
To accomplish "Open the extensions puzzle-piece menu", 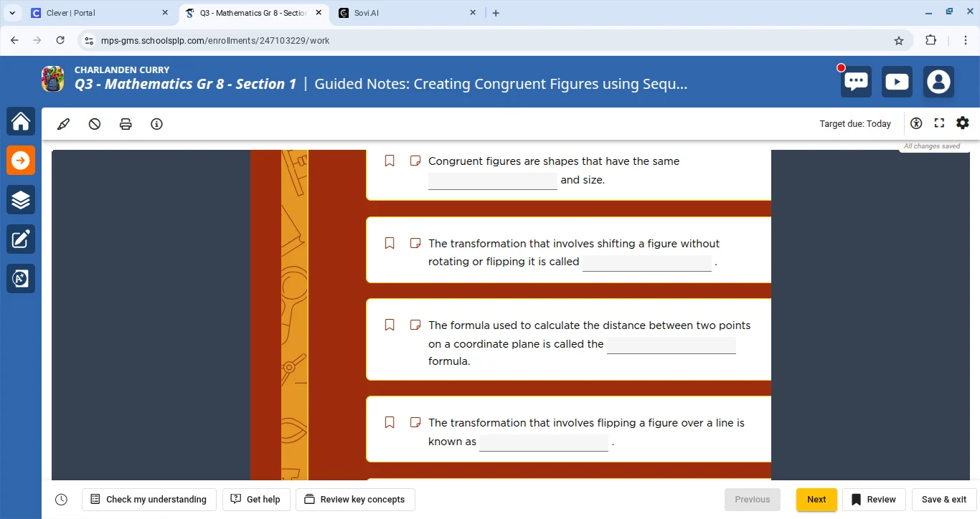I will point(930,40).
